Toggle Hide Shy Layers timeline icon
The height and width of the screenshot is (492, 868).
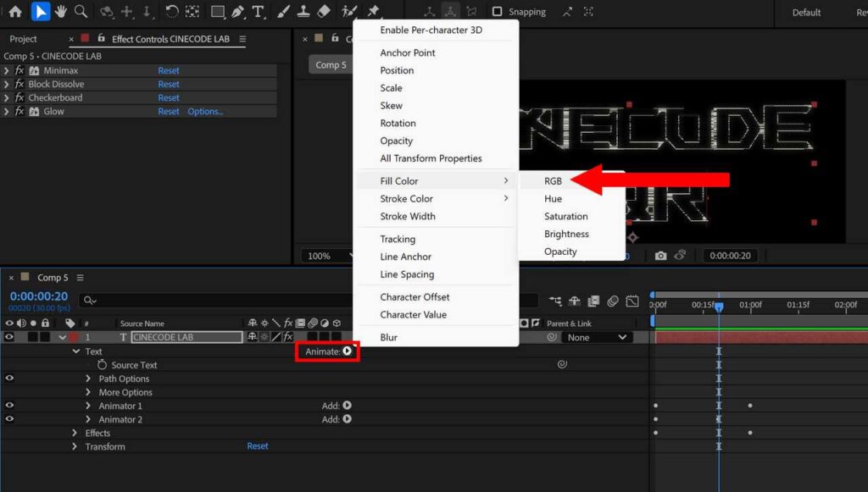point(575,301)
